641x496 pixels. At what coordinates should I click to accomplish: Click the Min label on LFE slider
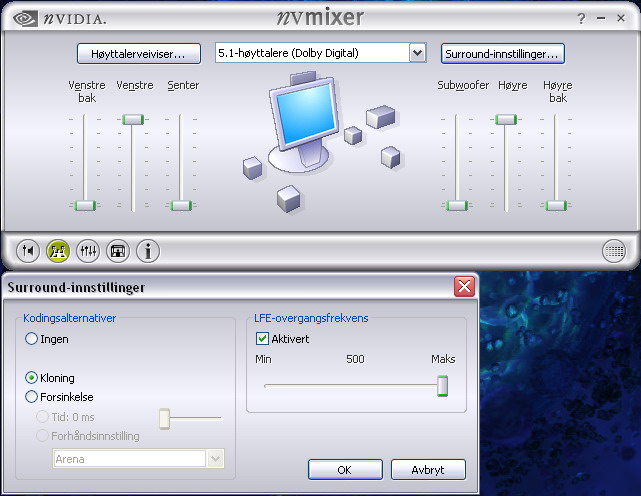(263, 359)
